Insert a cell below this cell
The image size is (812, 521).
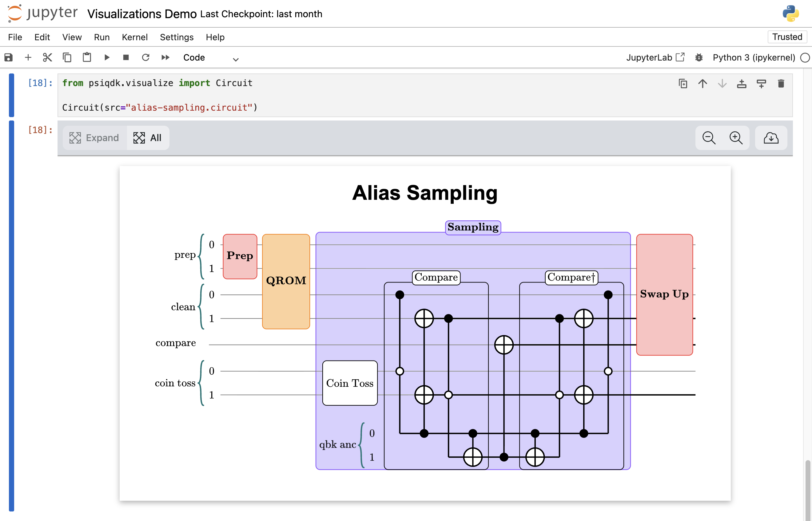click(761, 84)
